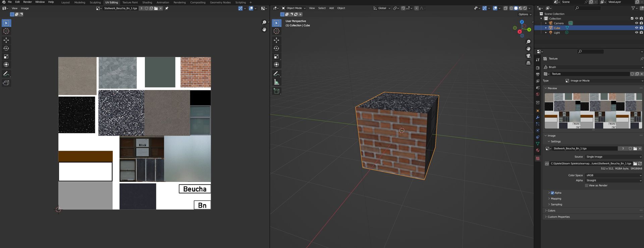Expand the Mapping subpanel
This screenshot has height=248, width=644.
click(x=556, y=199)
